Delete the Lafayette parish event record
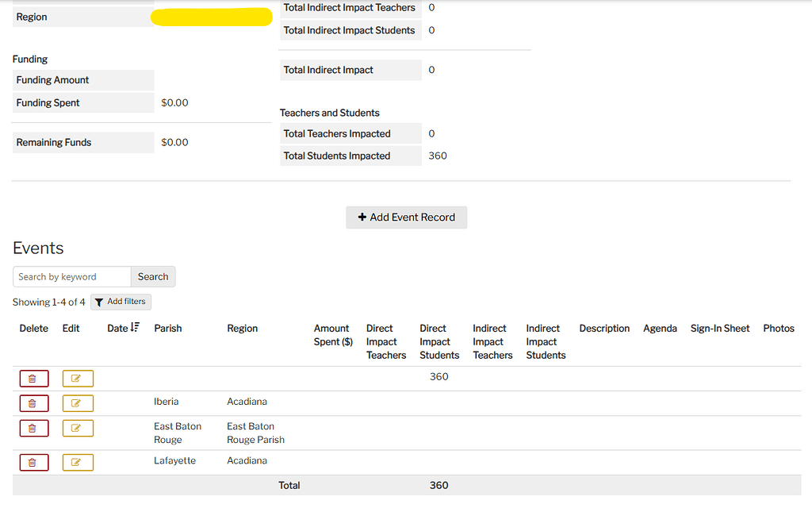812x508 pixels. [33, 460]
